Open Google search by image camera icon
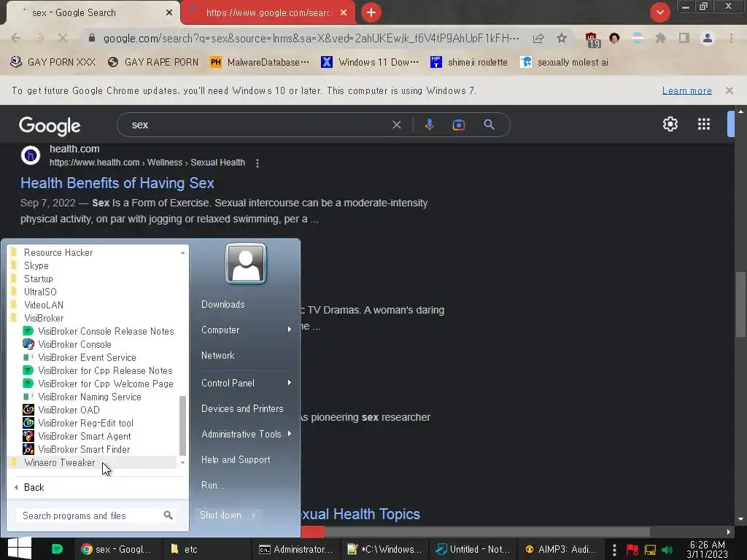This screenshot has width=747, height=560. pyautogui.click(x=458, y=125)
